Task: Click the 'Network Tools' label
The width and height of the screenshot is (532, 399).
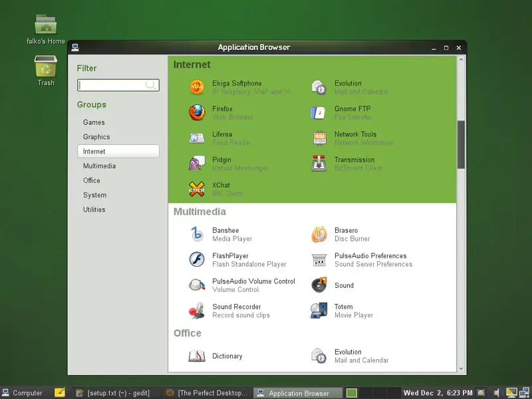Action: pyautogui.click(x=355, y=134)
